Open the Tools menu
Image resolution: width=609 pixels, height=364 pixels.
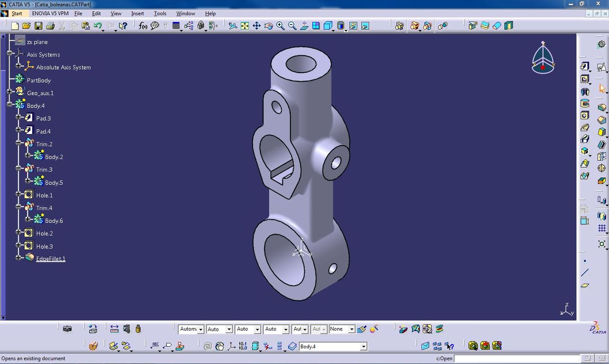(x=160, y=13)
